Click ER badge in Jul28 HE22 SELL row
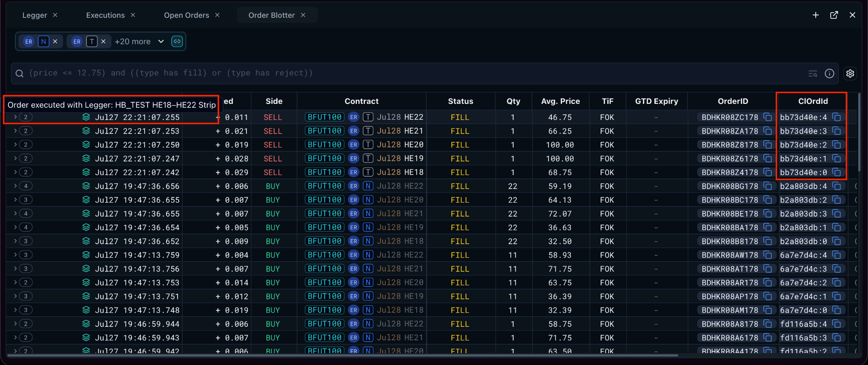The height and width of the screenshot is (365, 868). [353, 117]
